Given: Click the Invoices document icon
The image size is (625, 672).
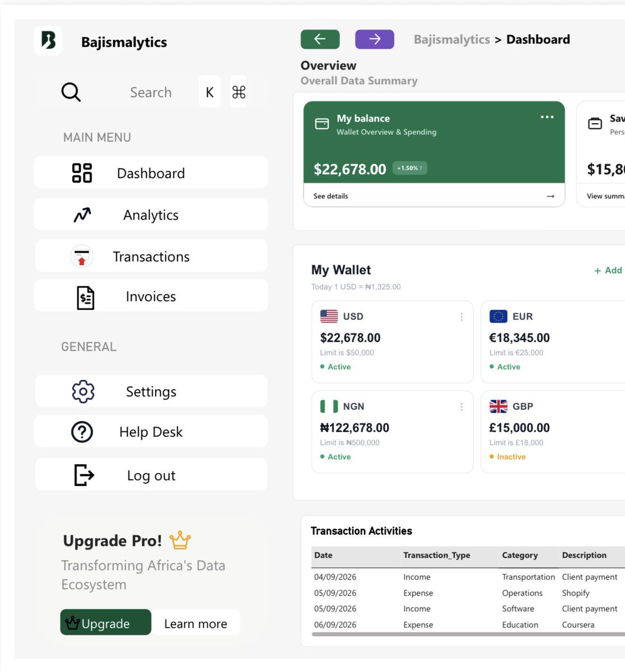Looking at the screenshot, I should tap(85, 297).
